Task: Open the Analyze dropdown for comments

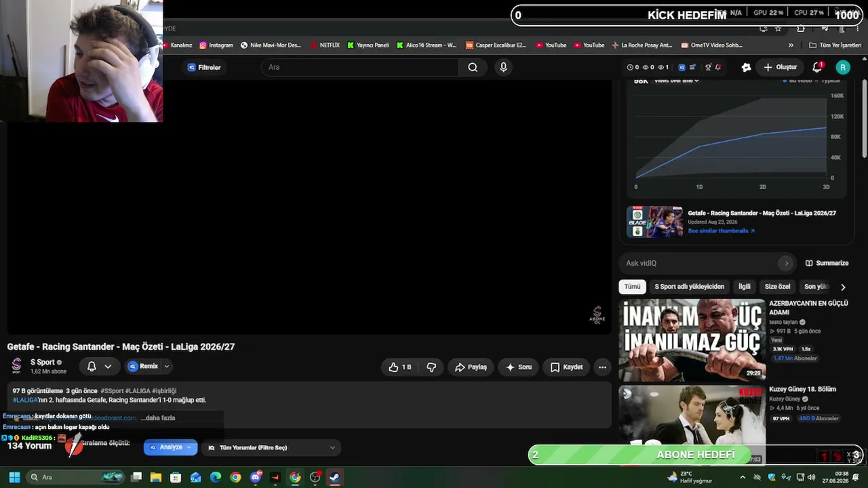Action: point(170,447)
